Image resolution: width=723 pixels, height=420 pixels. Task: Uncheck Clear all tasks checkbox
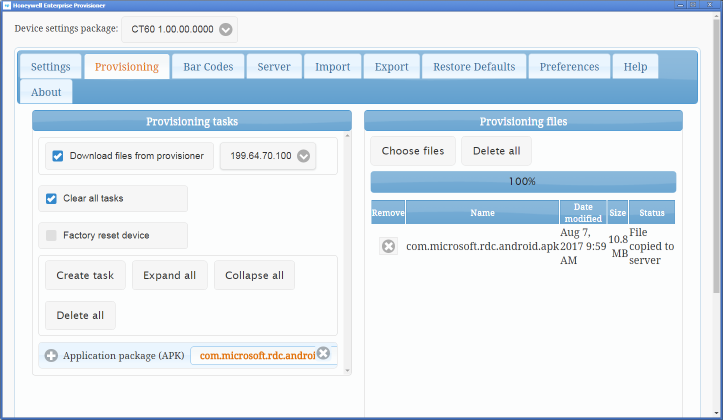51,198
